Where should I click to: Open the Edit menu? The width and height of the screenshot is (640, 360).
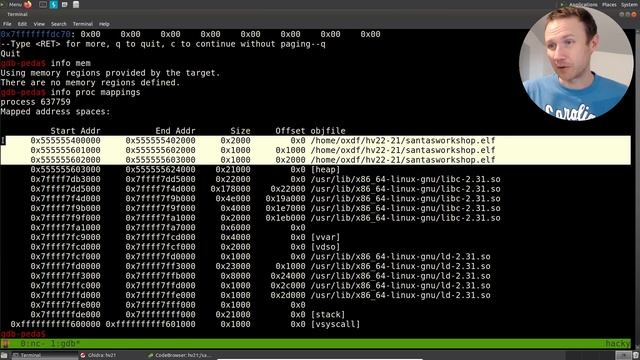point(22,24)
